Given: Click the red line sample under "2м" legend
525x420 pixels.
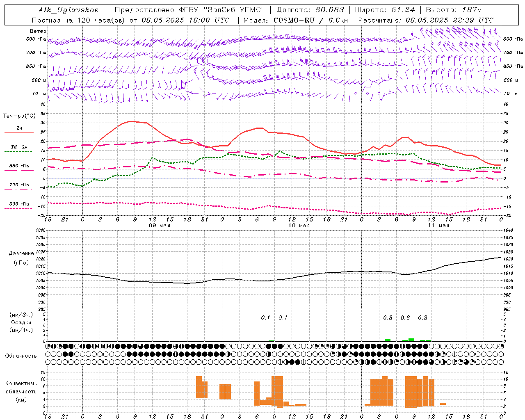Looking at the screenshot, I should [19, 133].
